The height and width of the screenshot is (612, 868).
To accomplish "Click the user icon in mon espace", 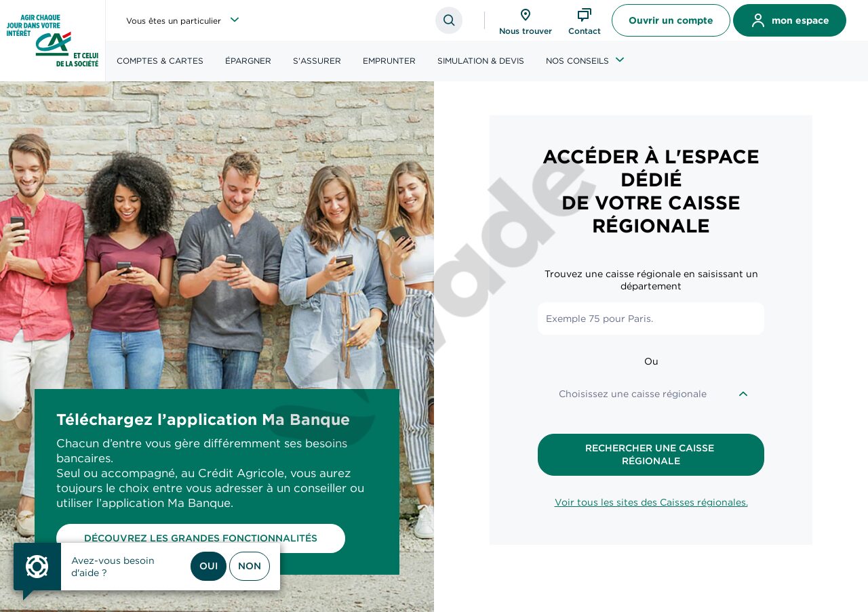I will click(x=758, y=20).
